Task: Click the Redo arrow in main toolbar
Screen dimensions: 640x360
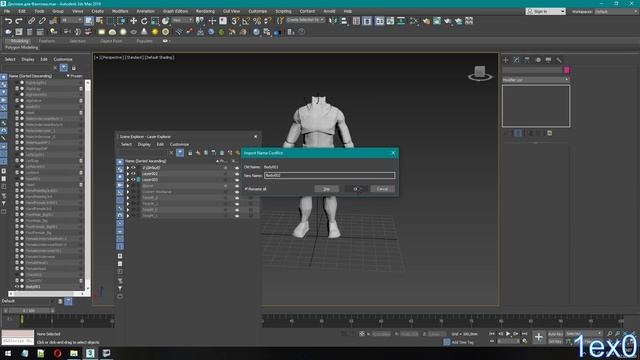Action: click(x=19, y=21)
